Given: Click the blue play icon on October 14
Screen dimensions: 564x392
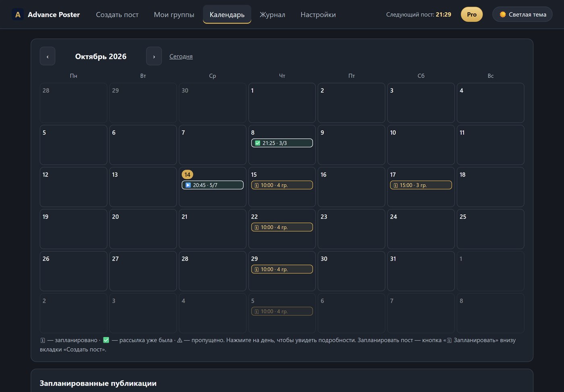Looking at the screenshot, I should click(188, 185).
